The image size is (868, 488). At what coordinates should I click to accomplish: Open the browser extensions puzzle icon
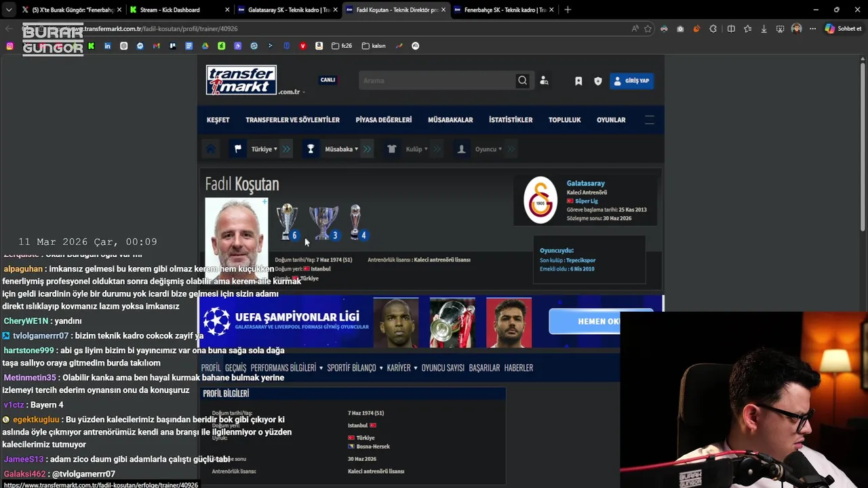(713, 28)
